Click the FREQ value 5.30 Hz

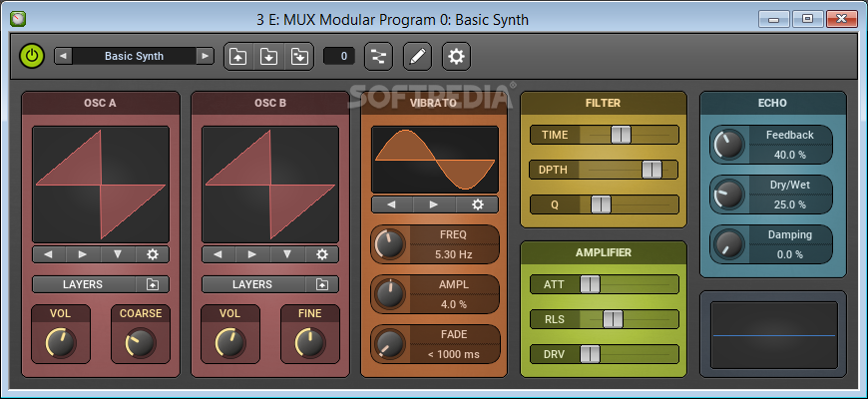pos(453,255)
